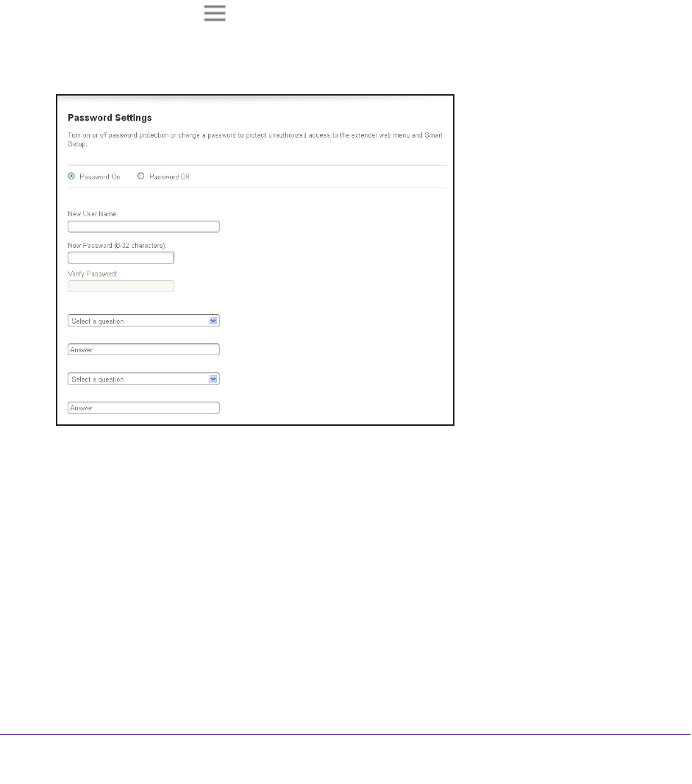Click the second Answer input field

(143, 408)
